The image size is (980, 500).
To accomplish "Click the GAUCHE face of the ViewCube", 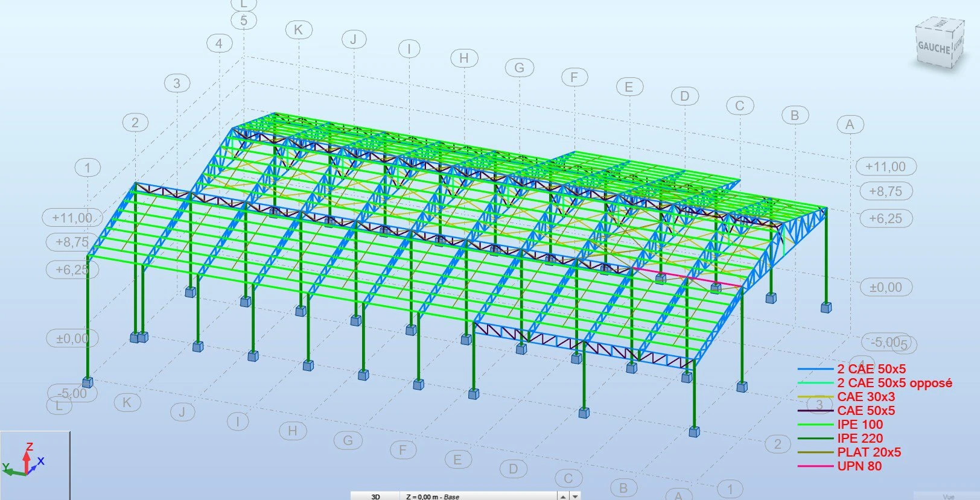I will coord(934,48).
